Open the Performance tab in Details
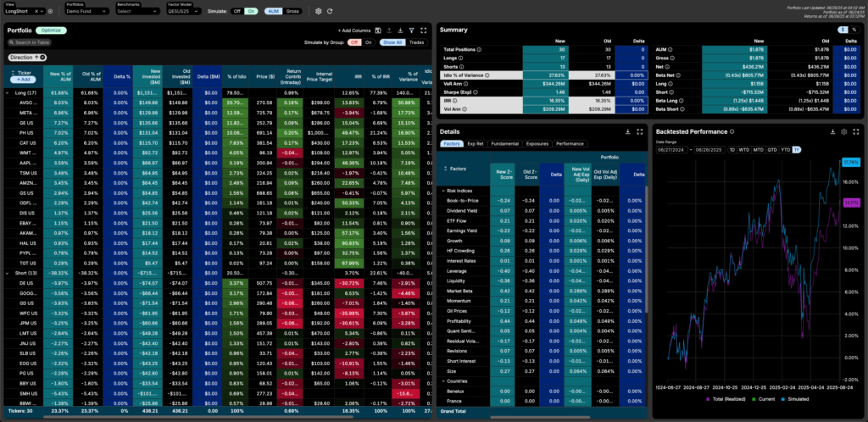This screenshot has width=868, height=422. tap(570, 144)
